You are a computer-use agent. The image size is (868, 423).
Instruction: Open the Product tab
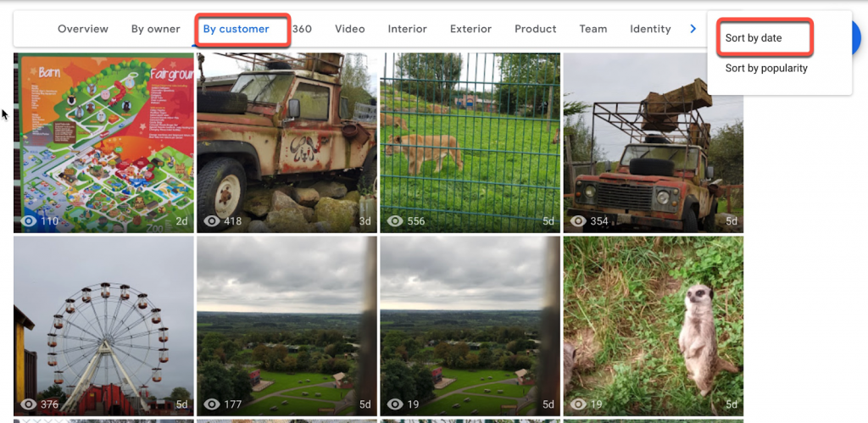coord(536,29)
